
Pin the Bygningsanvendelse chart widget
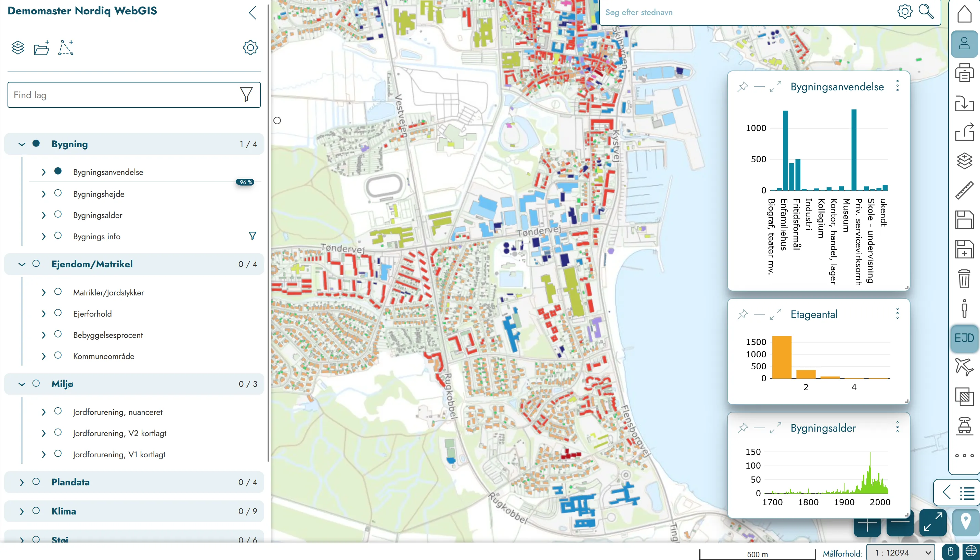coord(743,87)
